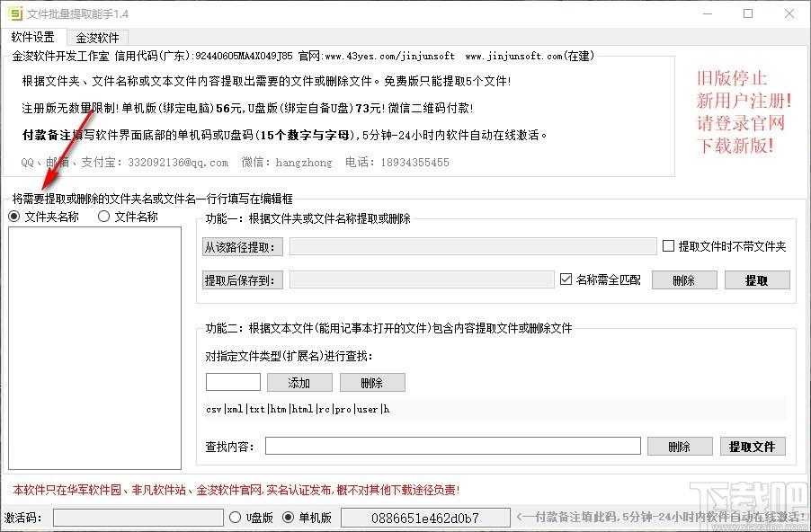Open the 金浚软件 tab
The image size is (811, 532).
(97, 38)
